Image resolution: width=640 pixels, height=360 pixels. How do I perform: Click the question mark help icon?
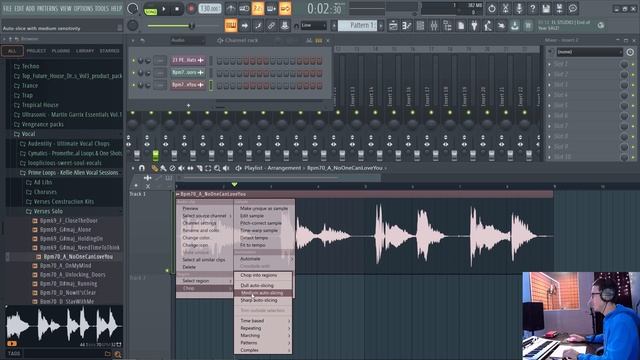coord(532,8)
